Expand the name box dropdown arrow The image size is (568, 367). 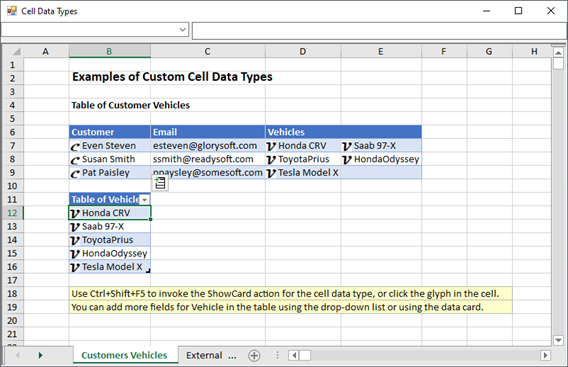pos(183,29)
